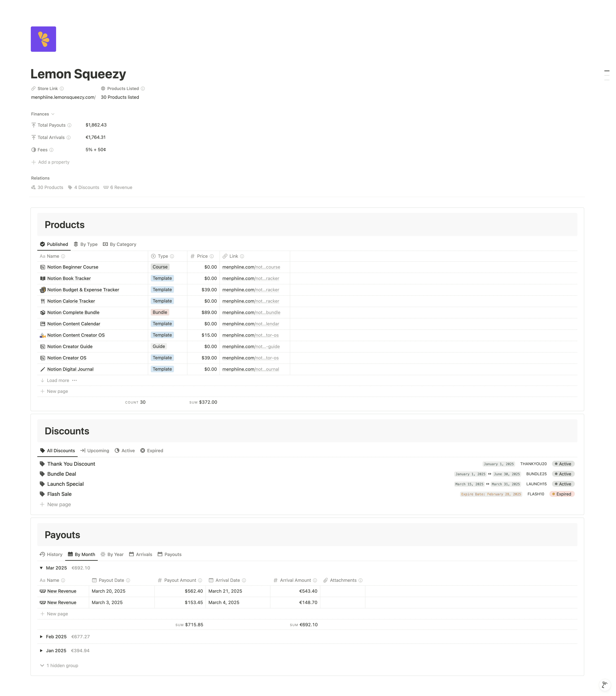This screenshot has width=616, height=696.
Task: Collapse the Mar 2025 payout group
Action: (x=41, y=568)
